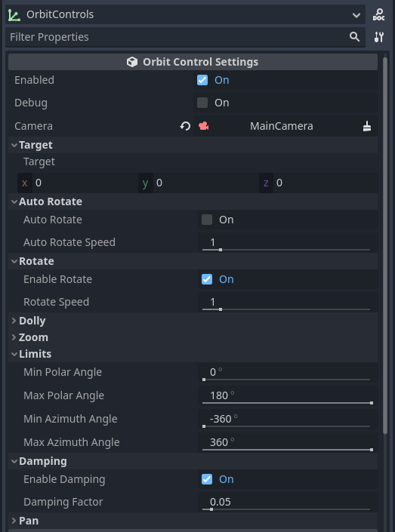Click the cube icon in Orbit Control Settings header

click(131, 62)
